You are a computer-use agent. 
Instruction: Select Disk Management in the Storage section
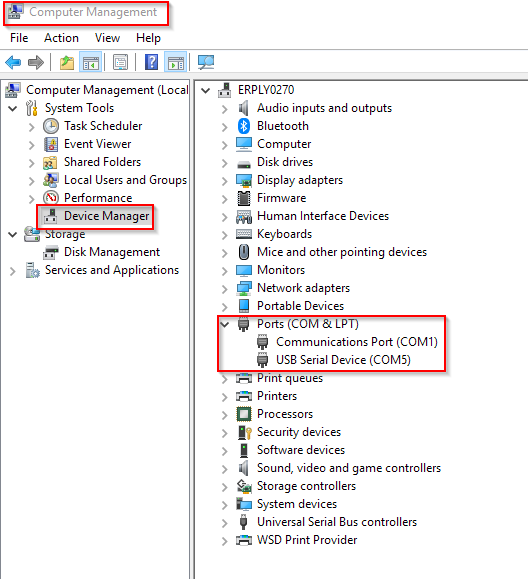coord(112,252)
